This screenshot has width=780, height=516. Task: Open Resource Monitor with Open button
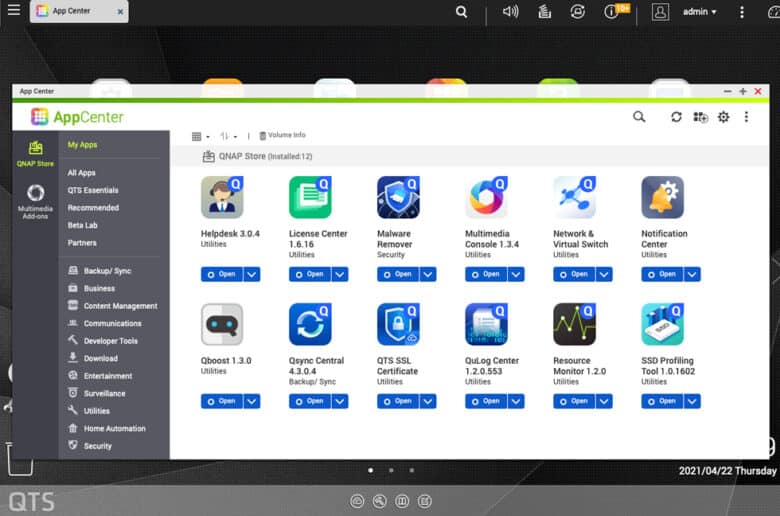574,401
